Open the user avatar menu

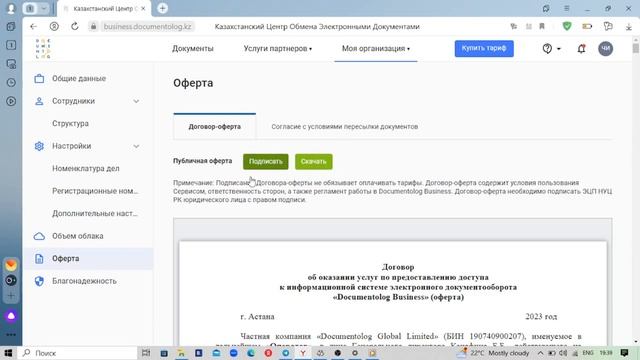(605, 49)
